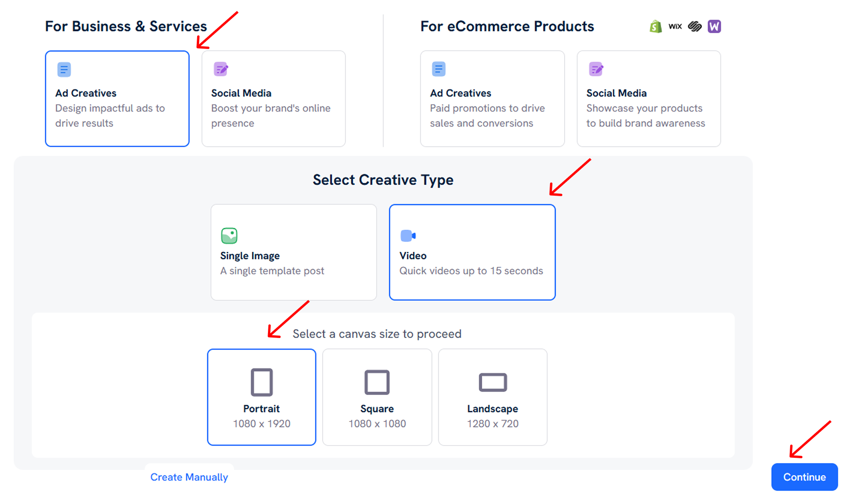Click the Ad Creatives icon under eCommerce Products
Screen dimensions: 844x504
pyautogui.click(x=438, y=69)
